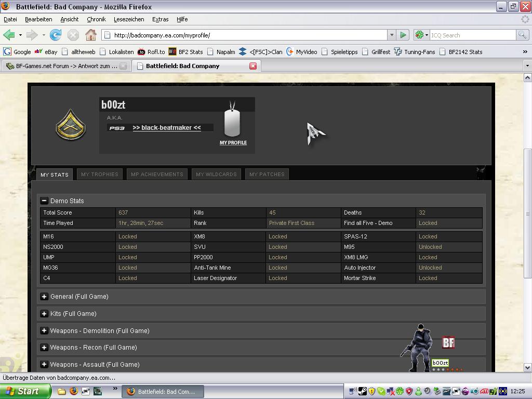Click the page scroll up arrow
532x399 pixels.
click(x=528, y=78)
